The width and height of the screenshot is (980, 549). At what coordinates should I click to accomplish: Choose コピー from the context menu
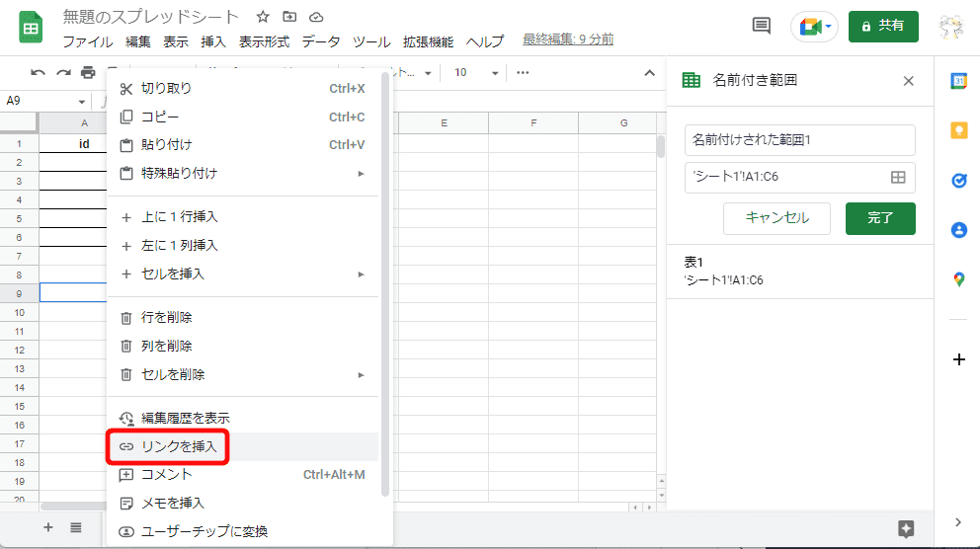[242, 117]
